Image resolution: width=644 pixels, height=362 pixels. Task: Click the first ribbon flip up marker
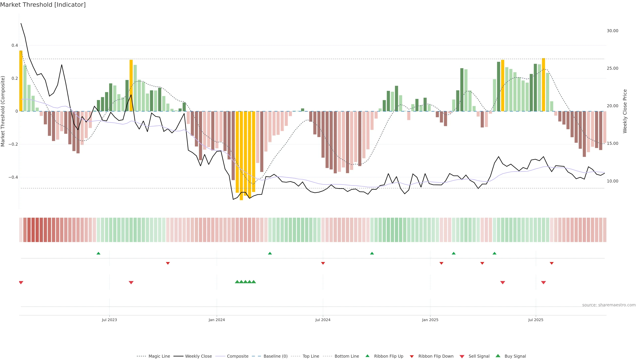[98, 253]
